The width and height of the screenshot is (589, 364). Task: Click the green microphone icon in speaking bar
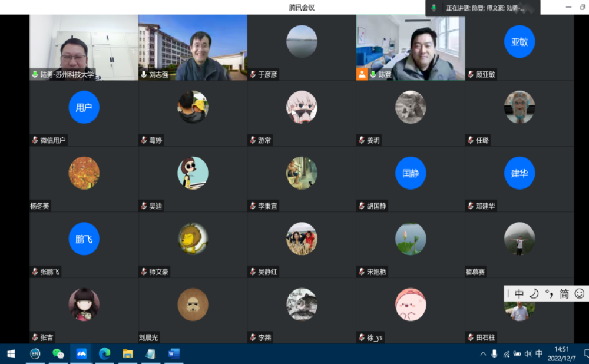pos(434,8)
